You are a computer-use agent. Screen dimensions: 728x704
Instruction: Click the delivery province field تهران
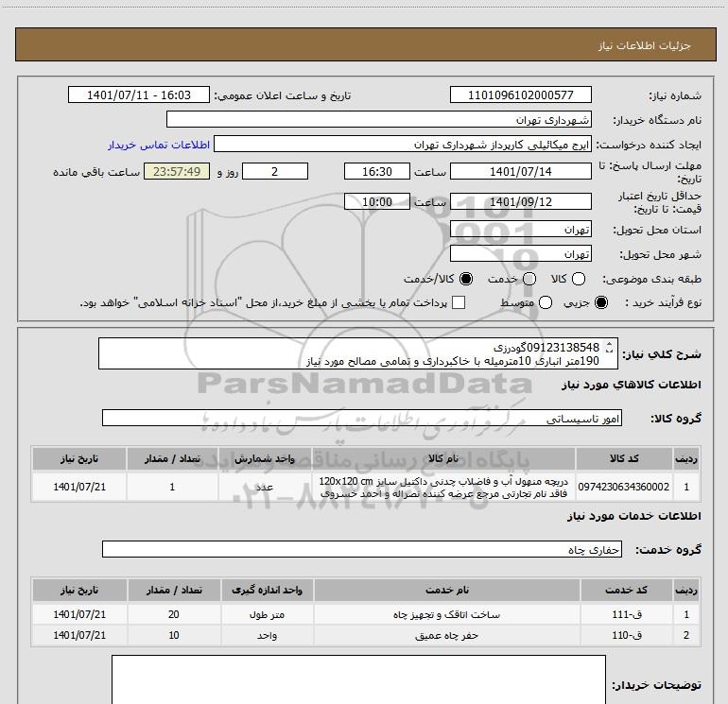coord(520,230)
